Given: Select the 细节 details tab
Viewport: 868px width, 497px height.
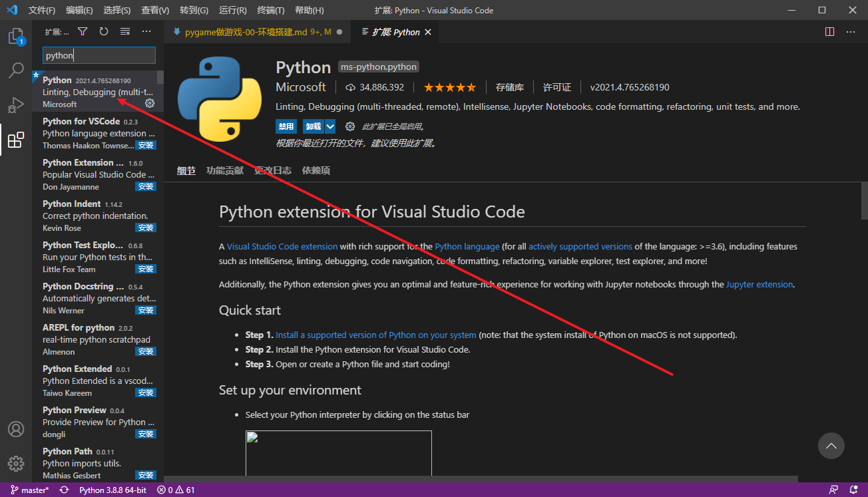Looking at the screenshot, I should coord(186,170).
